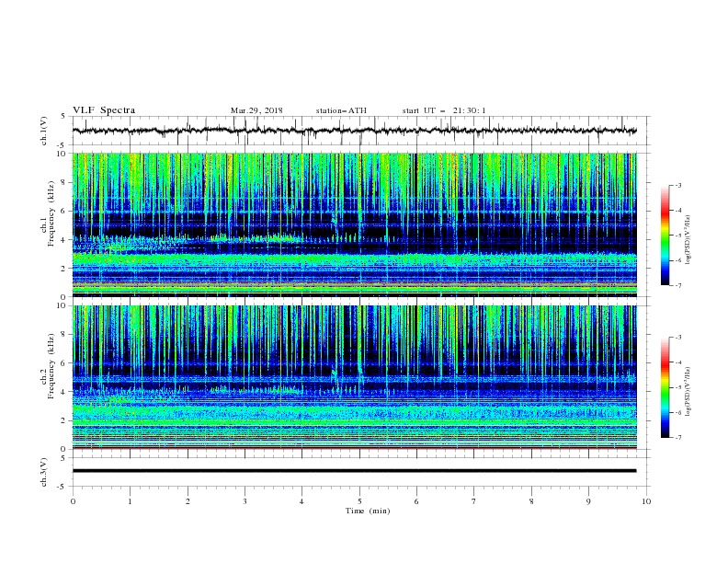Click the "-7" label on ch.2 colorbar
The height and width of the screenshot is (563, 728).
coord(678,437)
